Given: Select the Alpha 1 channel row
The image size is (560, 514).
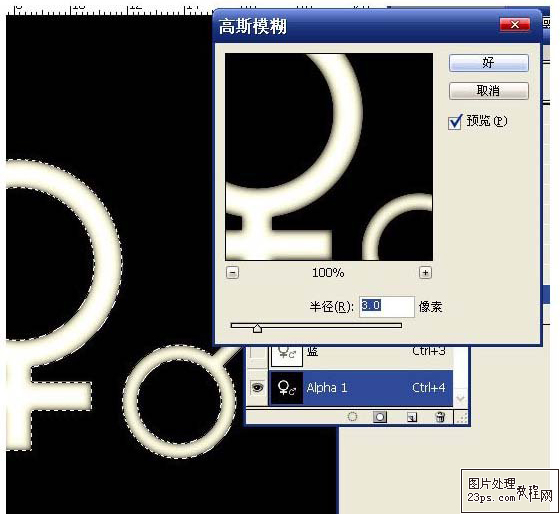Looking at the screenshot, I should click(361, 388).
